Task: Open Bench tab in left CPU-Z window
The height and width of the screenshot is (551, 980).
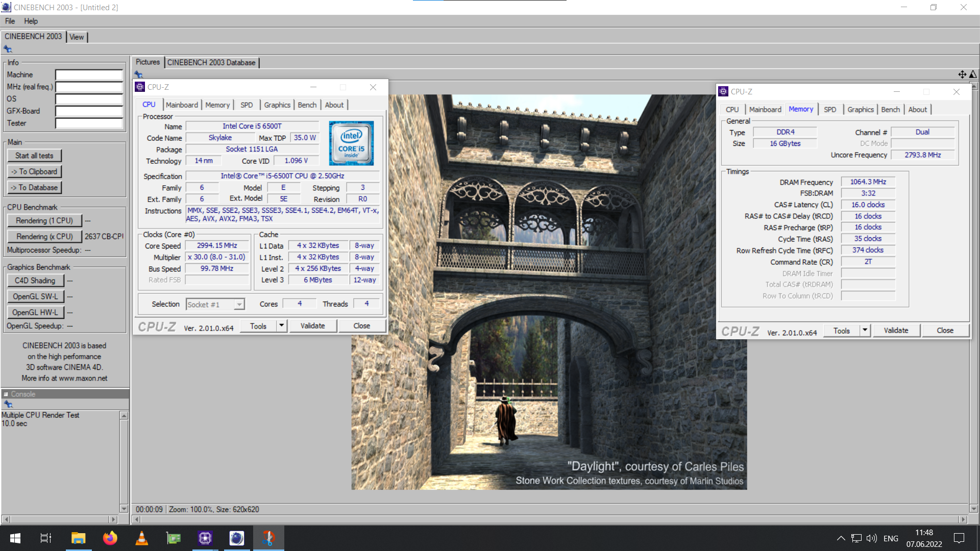Action: pyautogui.click(x=307, y=105)
